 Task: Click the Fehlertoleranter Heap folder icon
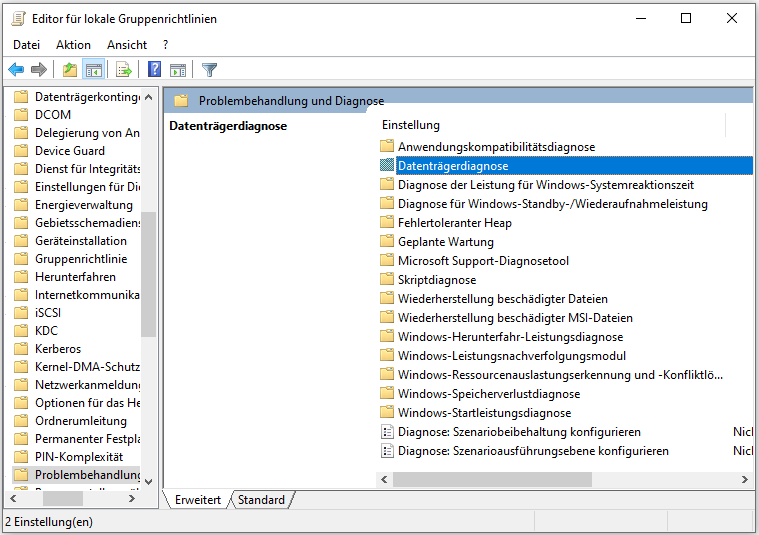[387, 222]
